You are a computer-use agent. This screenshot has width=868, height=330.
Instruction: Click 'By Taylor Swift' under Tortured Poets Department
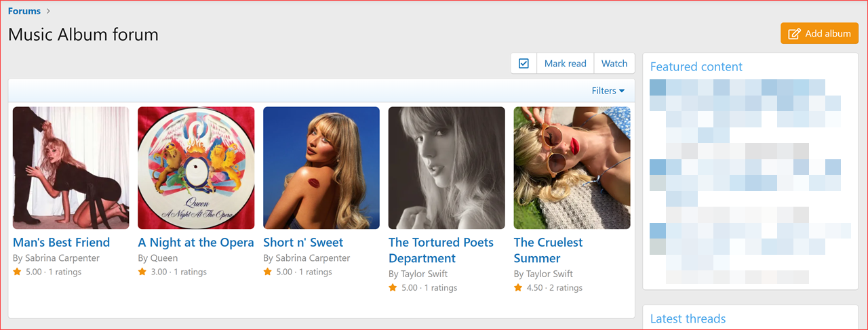[x=418, y=274]
